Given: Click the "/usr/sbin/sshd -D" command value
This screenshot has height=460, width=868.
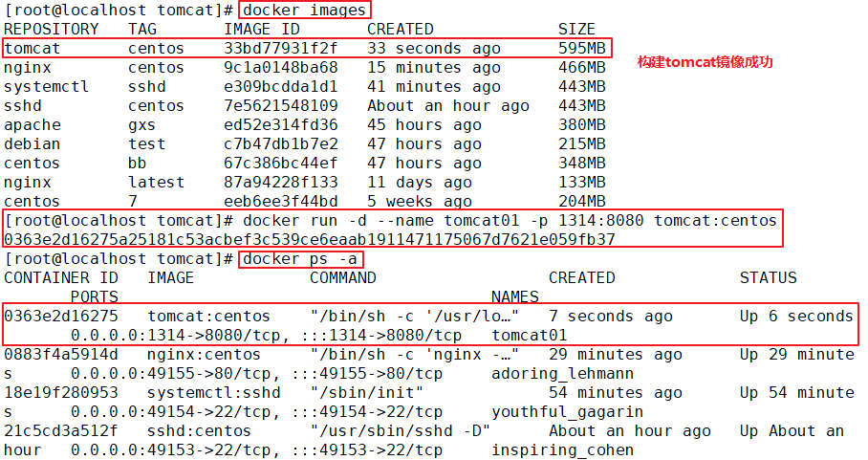Looking at the screenshot, I should coord(401,430).
